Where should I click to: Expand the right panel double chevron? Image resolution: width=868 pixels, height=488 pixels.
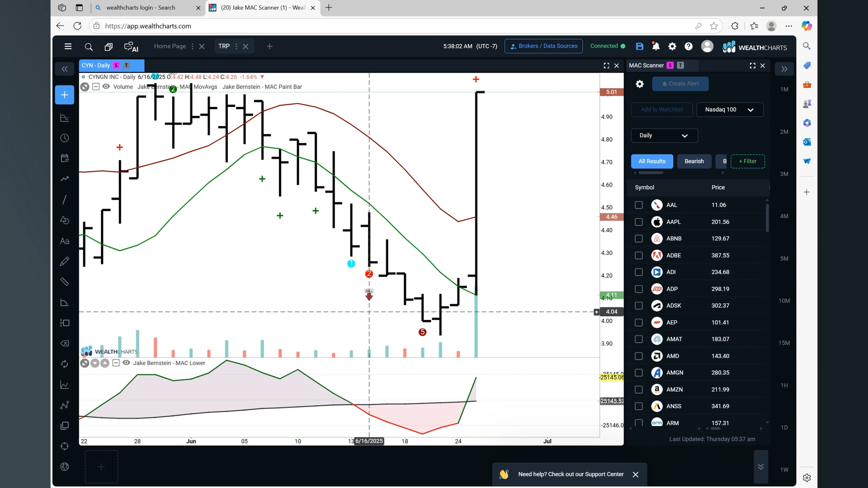(x=784, y=69)
